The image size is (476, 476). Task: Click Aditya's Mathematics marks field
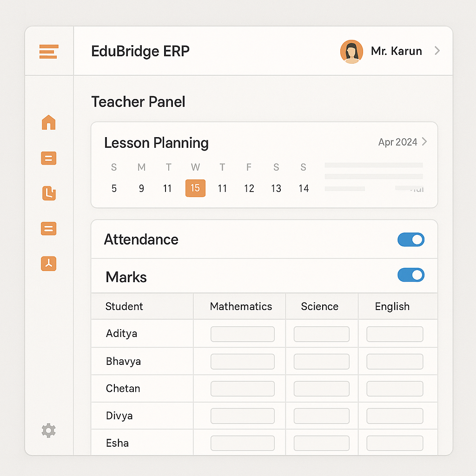click(243, 334)
